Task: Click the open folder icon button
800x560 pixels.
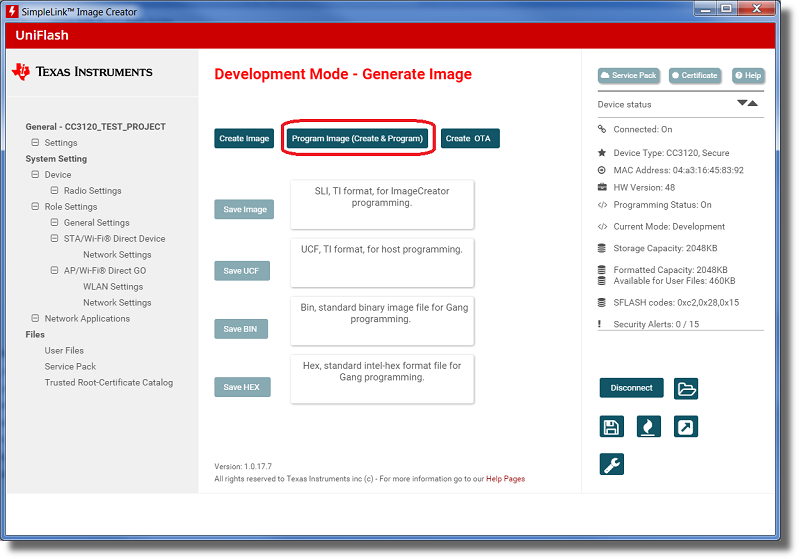Action: coord(686,388)
